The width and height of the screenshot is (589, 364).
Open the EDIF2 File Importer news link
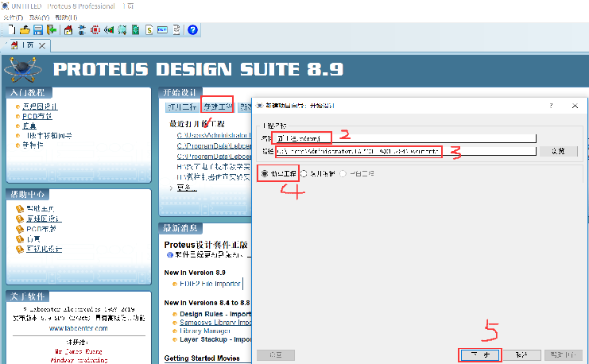[x=210, y=284]
